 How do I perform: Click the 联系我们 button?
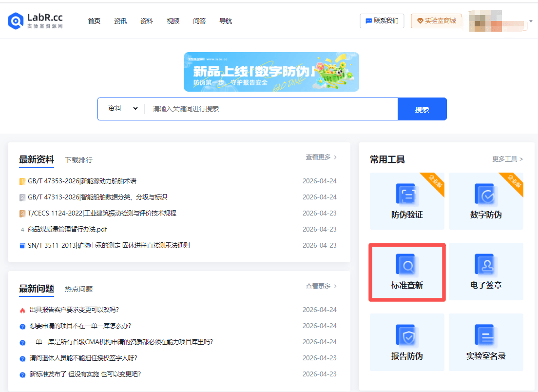point(382,21)
